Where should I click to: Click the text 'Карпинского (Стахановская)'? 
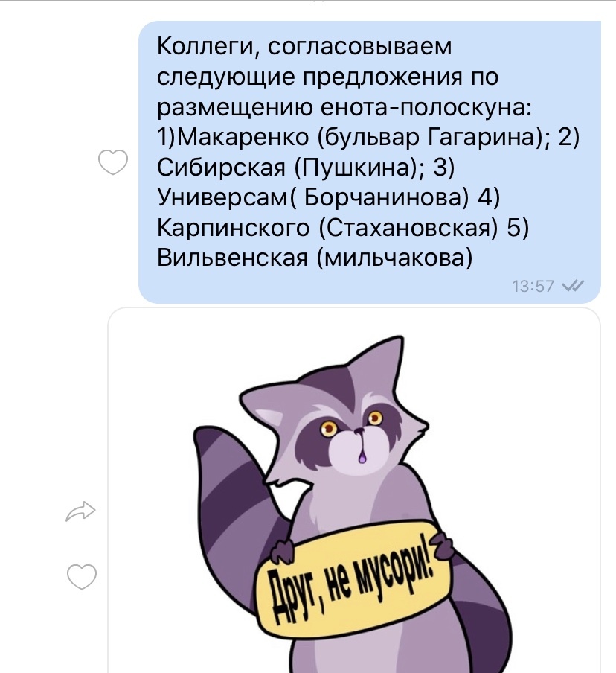[328, 228]
